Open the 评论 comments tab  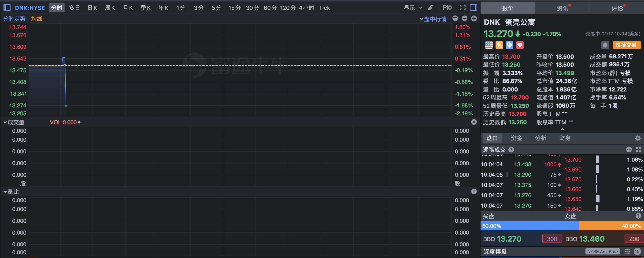617,8
